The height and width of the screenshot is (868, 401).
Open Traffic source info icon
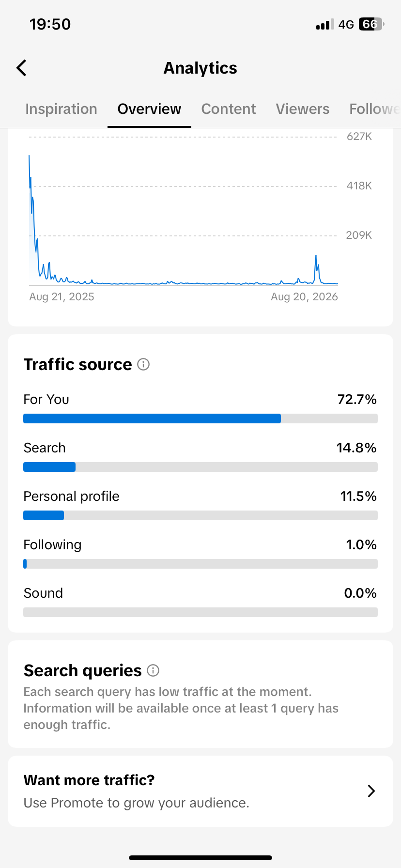click(143, 364)
